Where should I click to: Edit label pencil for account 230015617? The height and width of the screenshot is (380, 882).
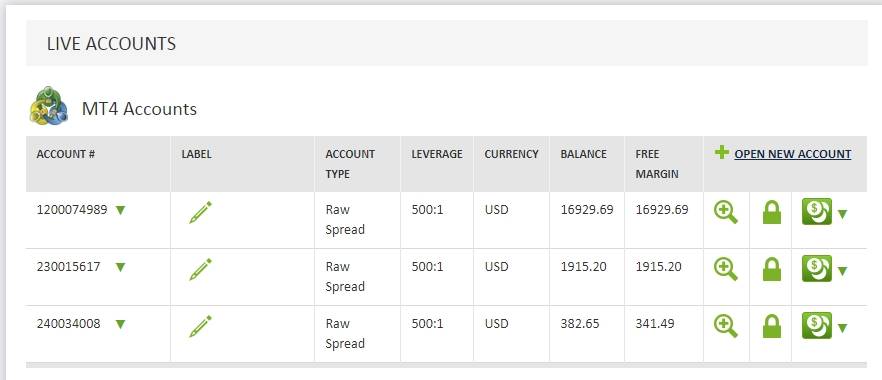click(200, 270)
